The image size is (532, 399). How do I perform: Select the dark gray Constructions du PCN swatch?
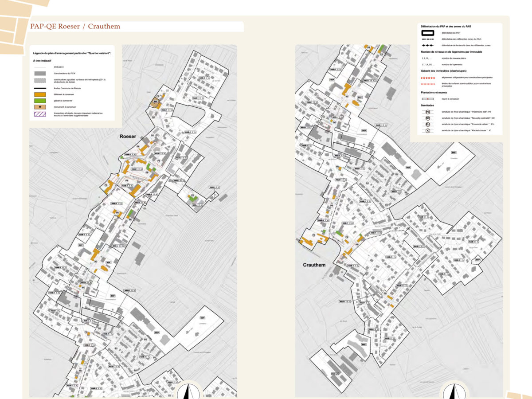pos(40,73)
